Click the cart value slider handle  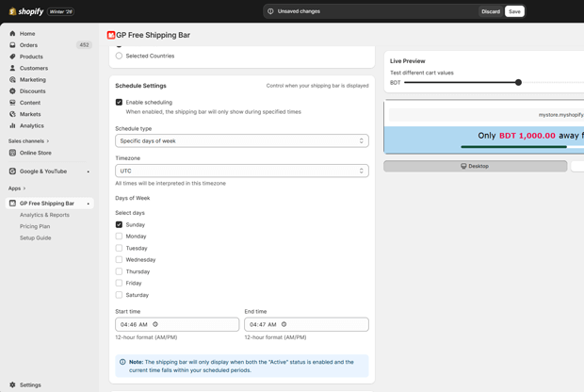point(518,82)
